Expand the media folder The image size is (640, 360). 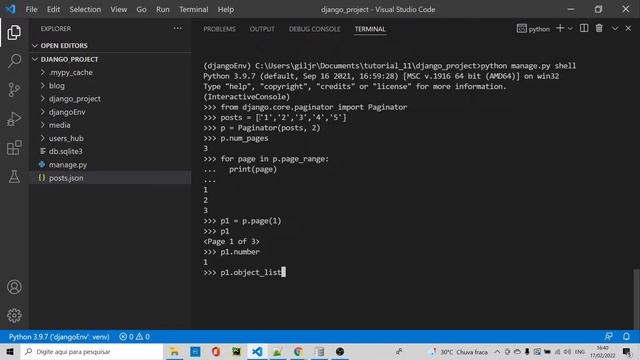[x=42, y=125]
